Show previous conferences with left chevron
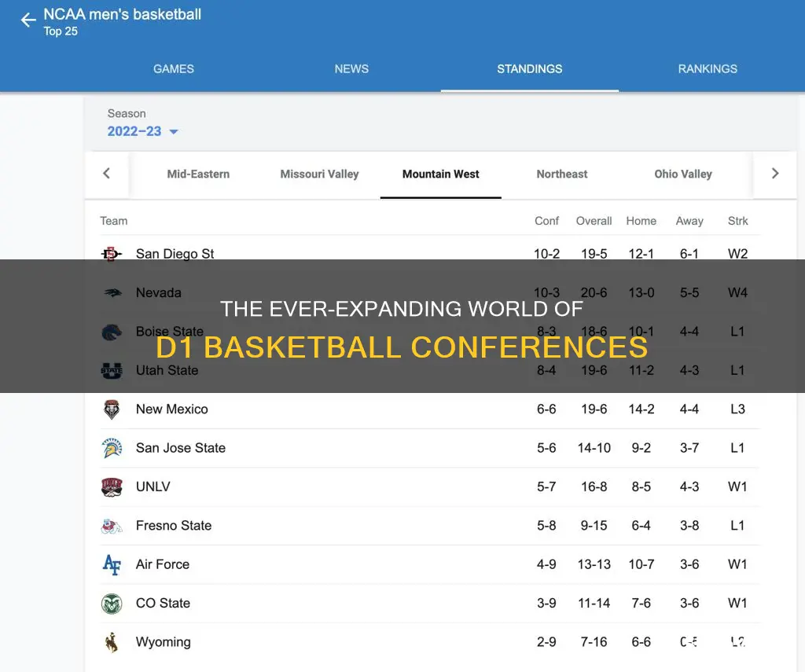The image size is (805, 672). 106,174
